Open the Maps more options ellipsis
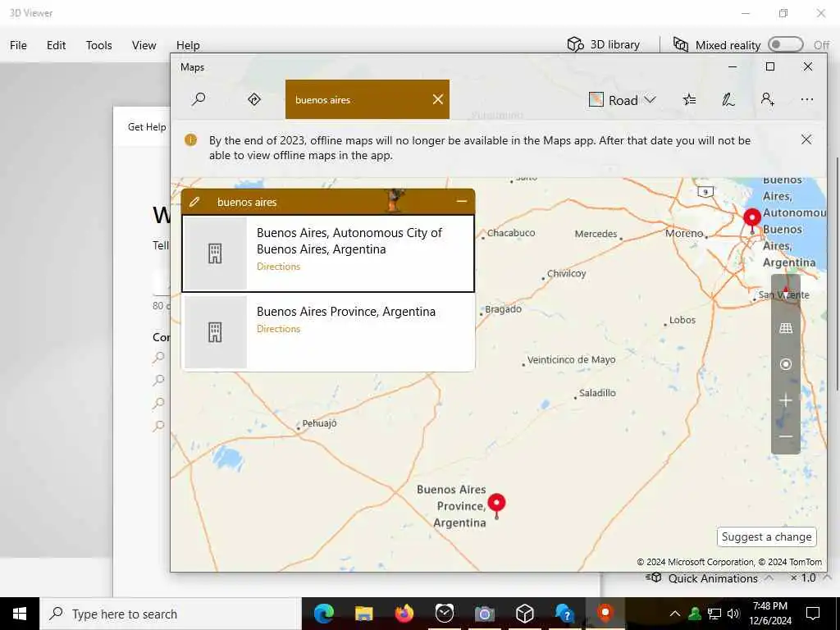This screenshot has height=630, width=840. [807, 99]
